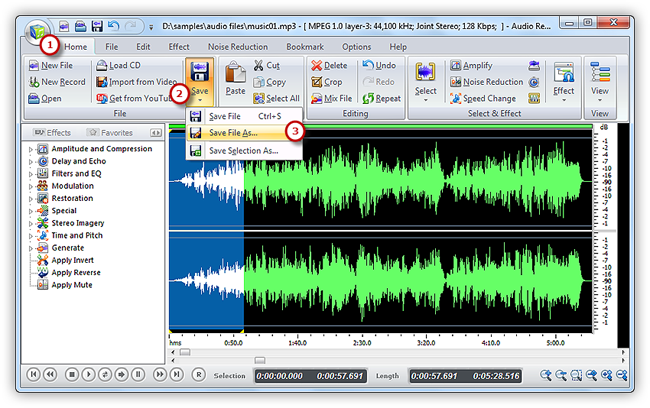Switch to the Favorites panel tab

[x=110, y=133]
